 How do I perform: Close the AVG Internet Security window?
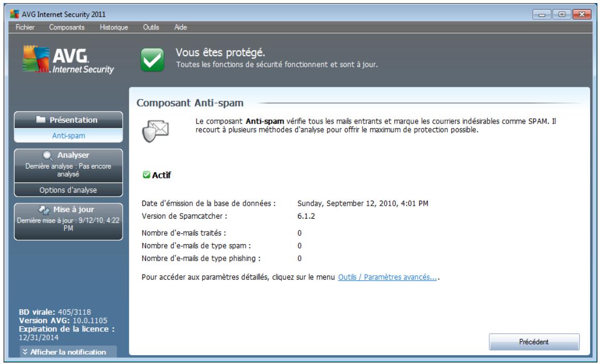coord(582,14)
